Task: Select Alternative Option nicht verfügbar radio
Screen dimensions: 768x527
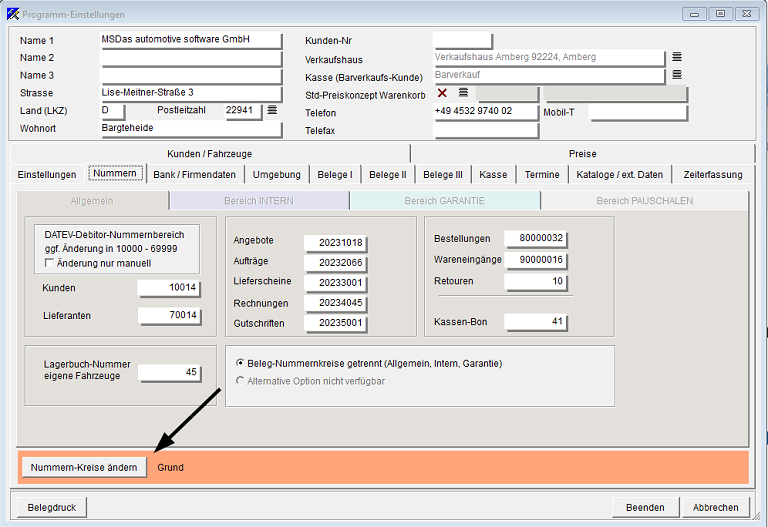Action: point(240,381)
